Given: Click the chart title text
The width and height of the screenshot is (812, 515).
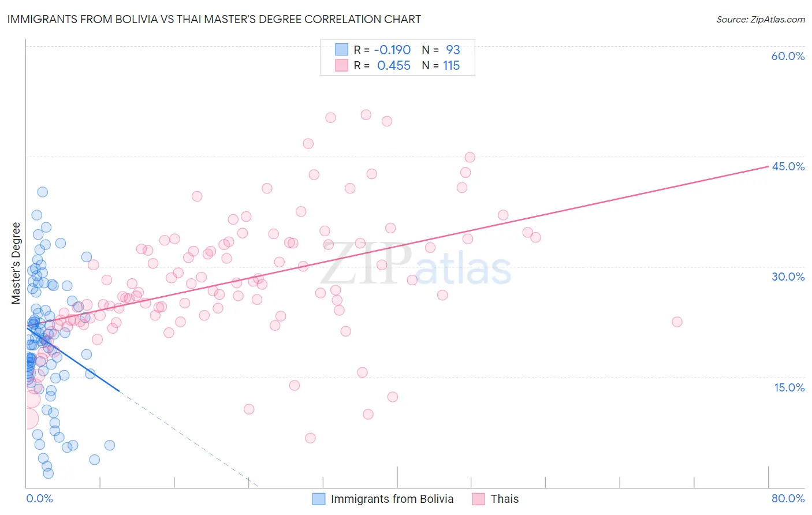Looking at the screenshot, I should pyautogui.click(x=214, y=19).
